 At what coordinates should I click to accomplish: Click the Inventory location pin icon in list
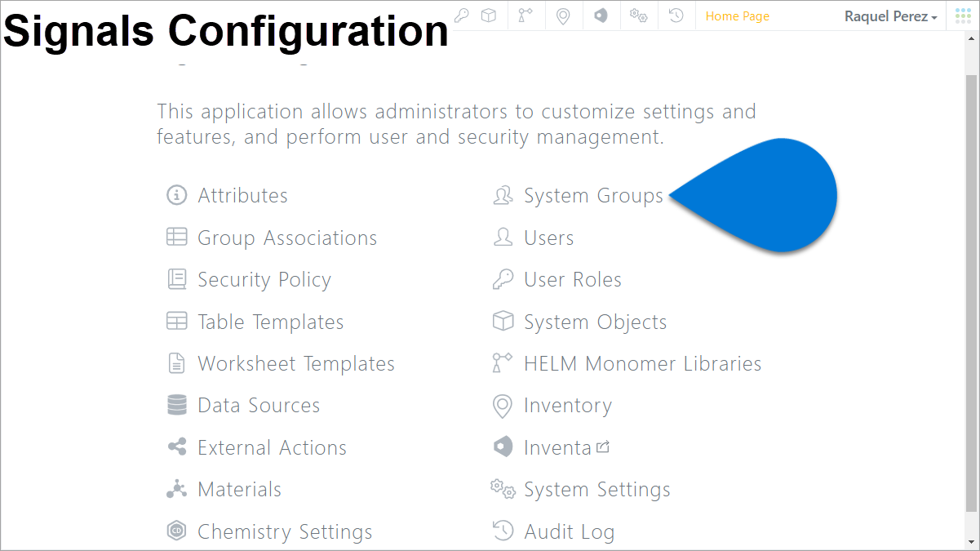point(503,405)
